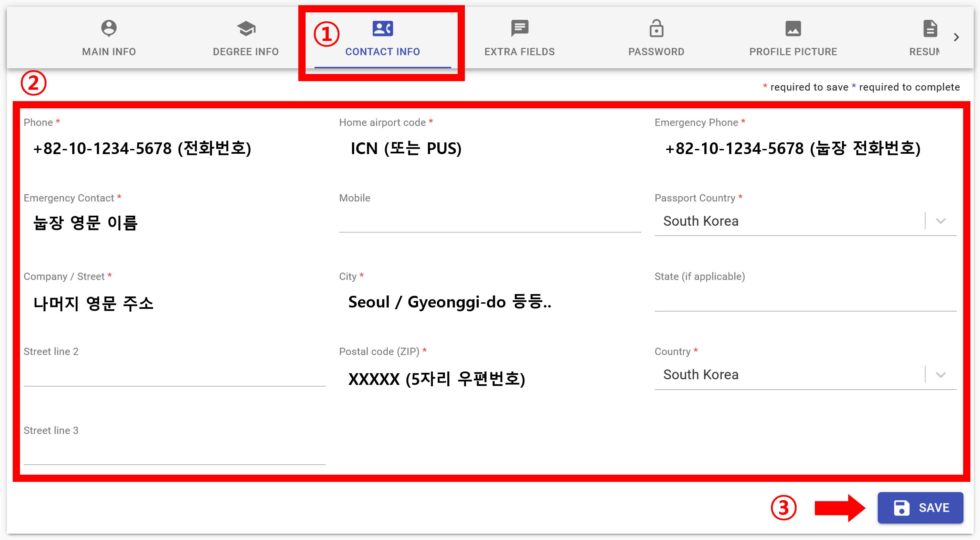Click the Extra Fields message icon
The image size is (980, 540).
pos(519,28)
